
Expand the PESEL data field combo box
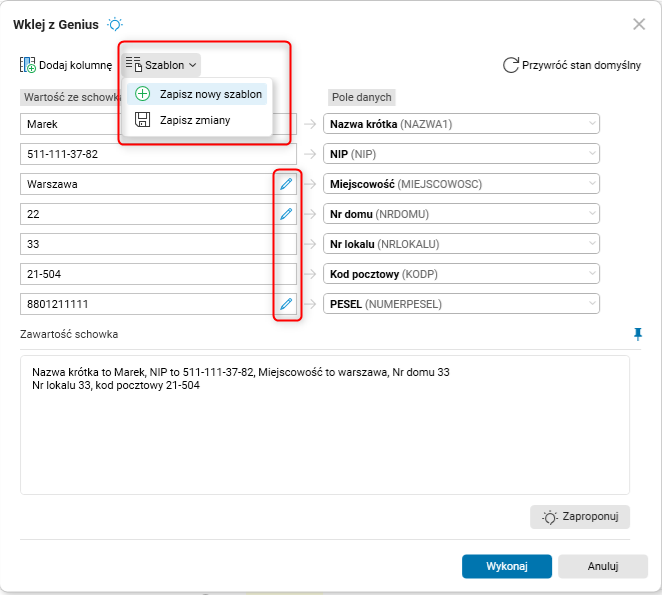point(593,304)
